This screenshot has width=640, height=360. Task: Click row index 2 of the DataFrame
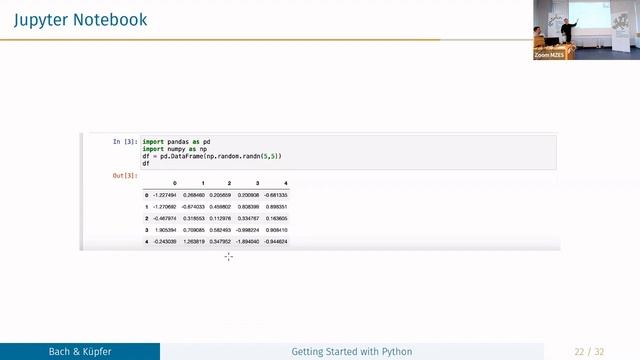[147, 218]
